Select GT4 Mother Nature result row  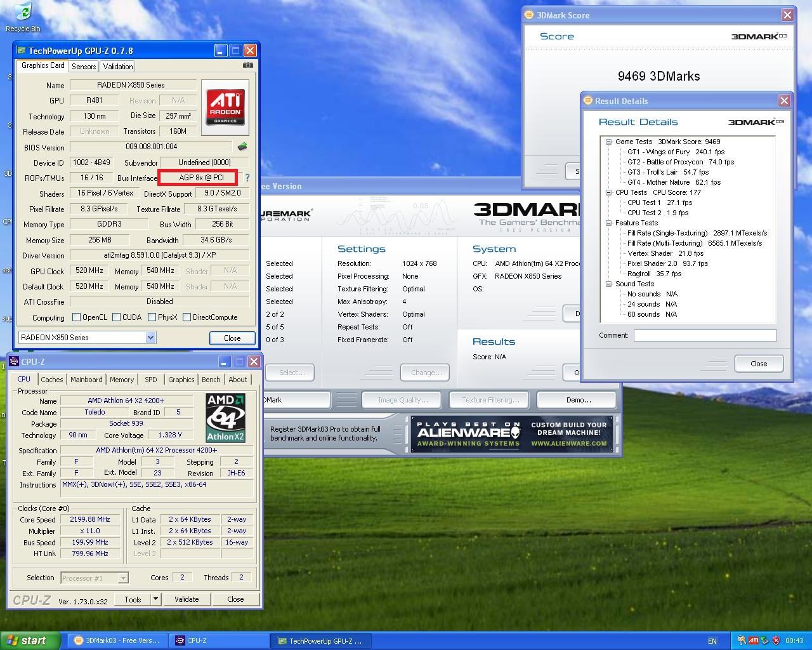coord(674,183)
